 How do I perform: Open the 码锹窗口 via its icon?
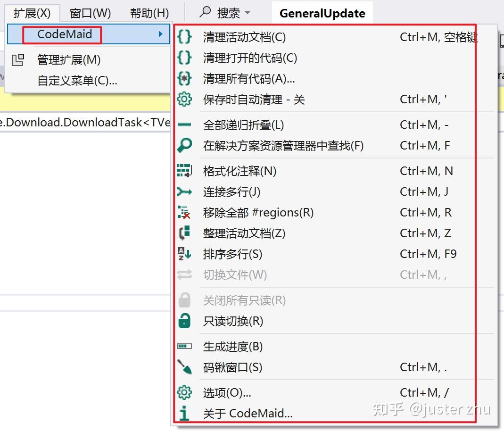coord(184,367)
